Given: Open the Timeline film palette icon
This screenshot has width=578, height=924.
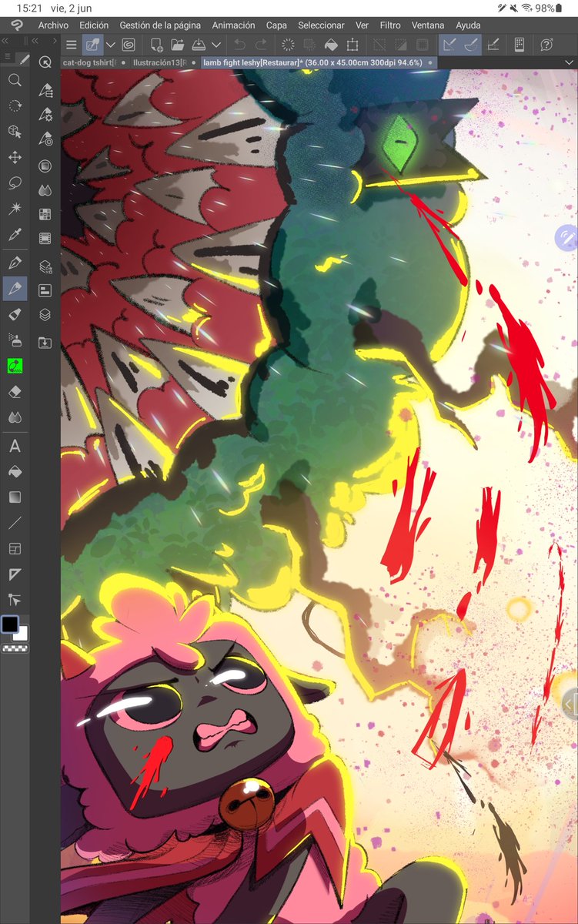Looking at the screenshot, I should (x=45, y=239).
